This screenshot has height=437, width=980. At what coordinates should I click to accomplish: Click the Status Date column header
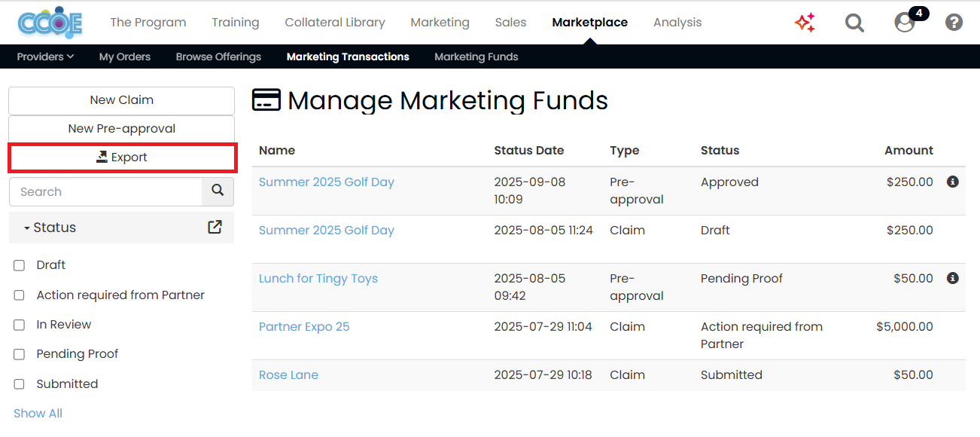[529, 150]
